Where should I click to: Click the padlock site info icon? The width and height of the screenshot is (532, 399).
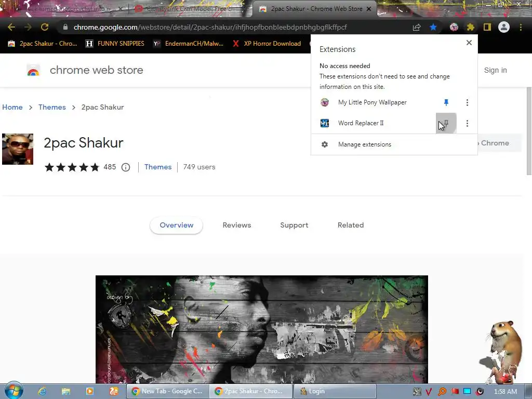65,27
